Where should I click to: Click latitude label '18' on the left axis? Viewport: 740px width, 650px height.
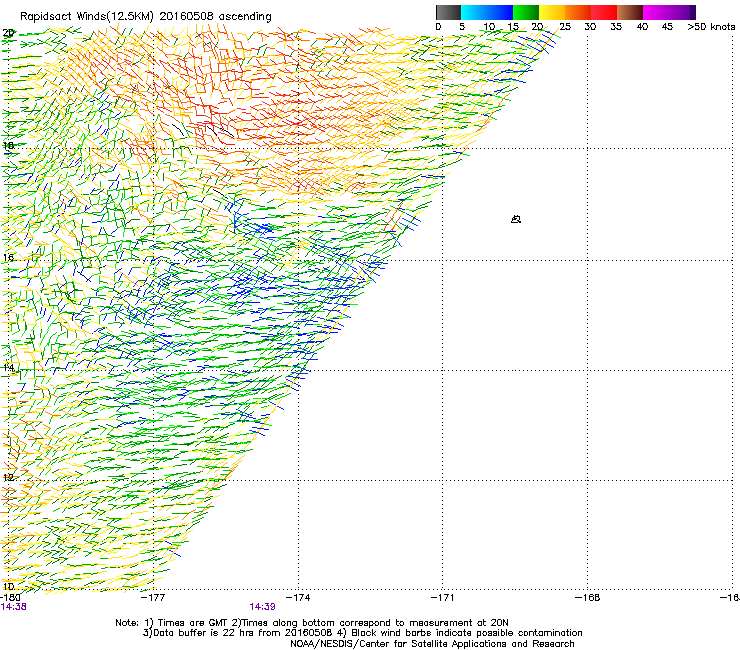[x=8, y=145]
